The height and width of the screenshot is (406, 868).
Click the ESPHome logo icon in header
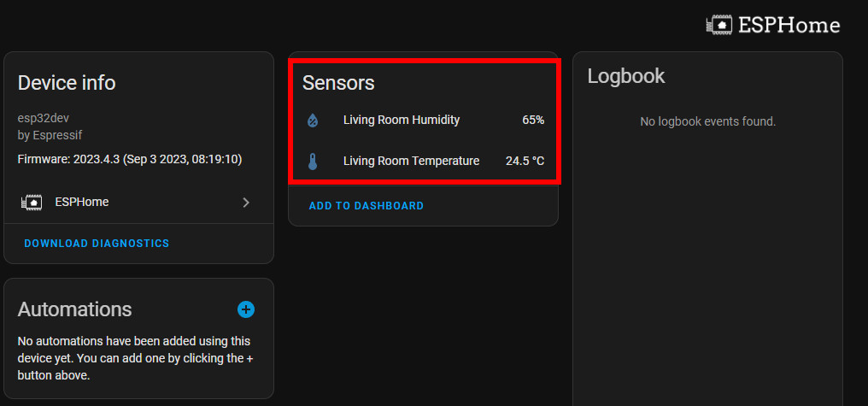tap(719, 26)
